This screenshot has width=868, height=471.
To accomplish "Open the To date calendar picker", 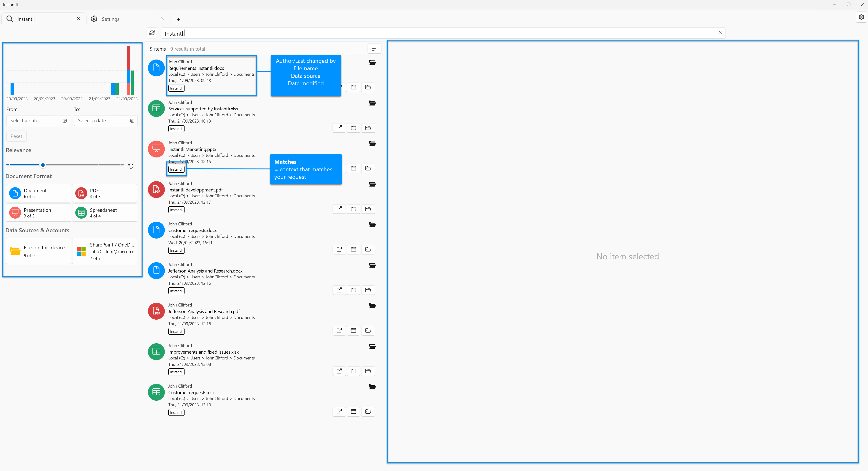I will (x=132, y=121).
